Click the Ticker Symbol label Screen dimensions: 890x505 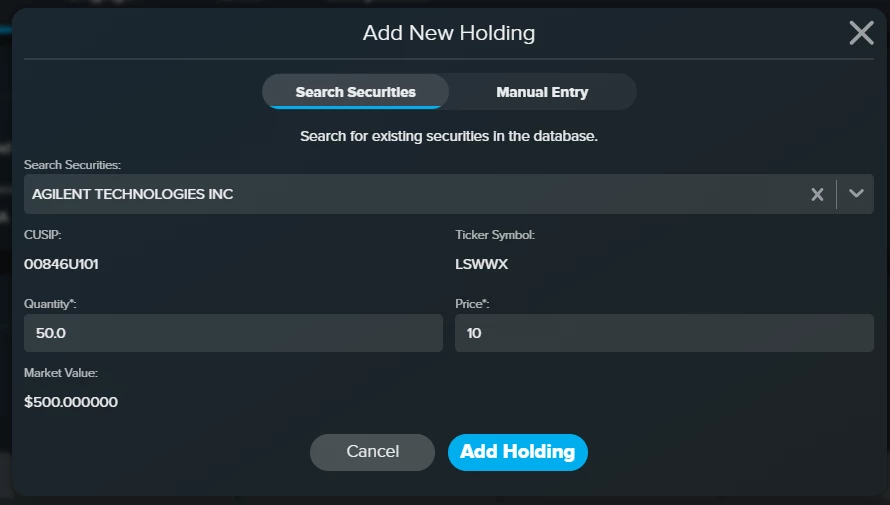tap(495, 235)
